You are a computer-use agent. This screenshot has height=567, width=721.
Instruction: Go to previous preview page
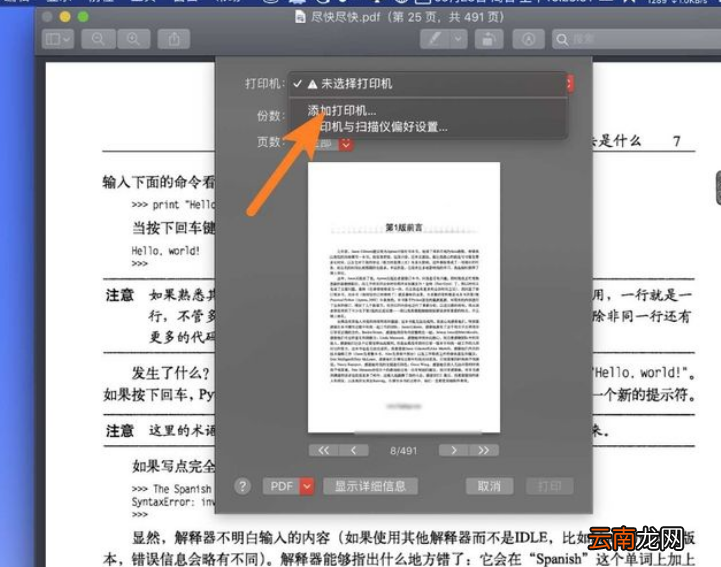pos(354,450)
